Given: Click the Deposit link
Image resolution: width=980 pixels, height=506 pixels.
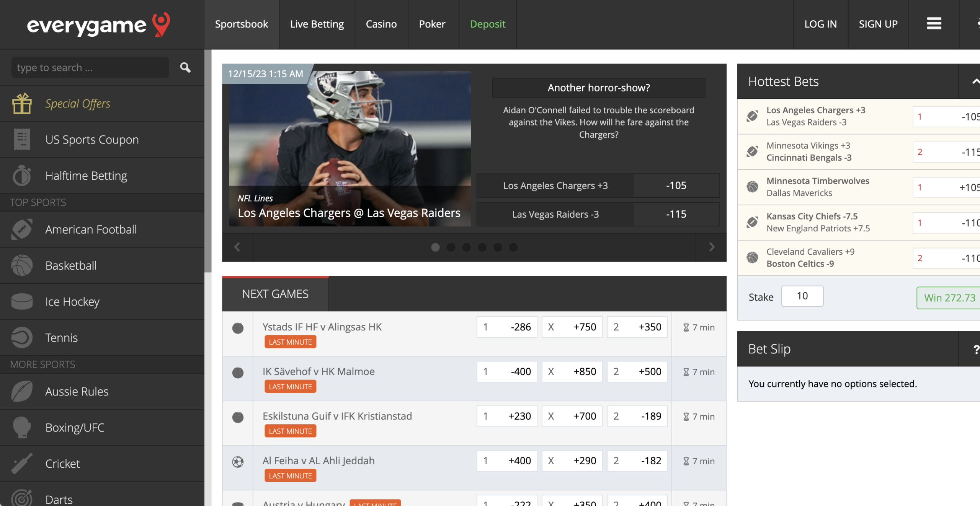Looking at the screenshot, I should point(487,24).
